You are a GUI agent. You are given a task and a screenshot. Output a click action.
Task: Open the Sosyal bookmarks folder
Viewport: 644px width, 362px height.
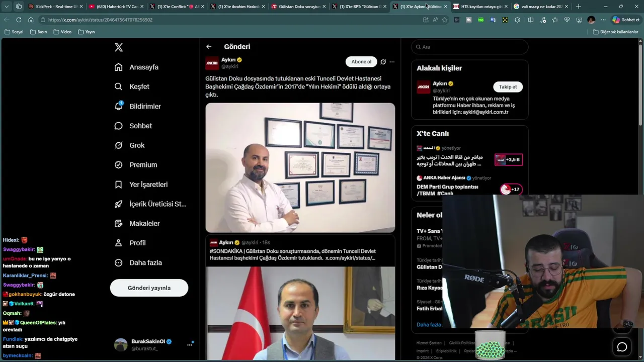point(14,32)
